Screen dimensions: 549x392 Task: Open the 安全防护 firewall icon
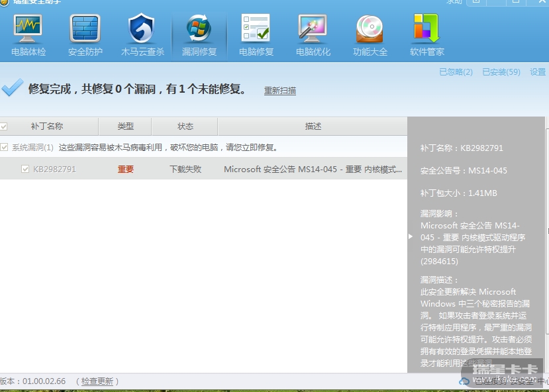point(85,28)
